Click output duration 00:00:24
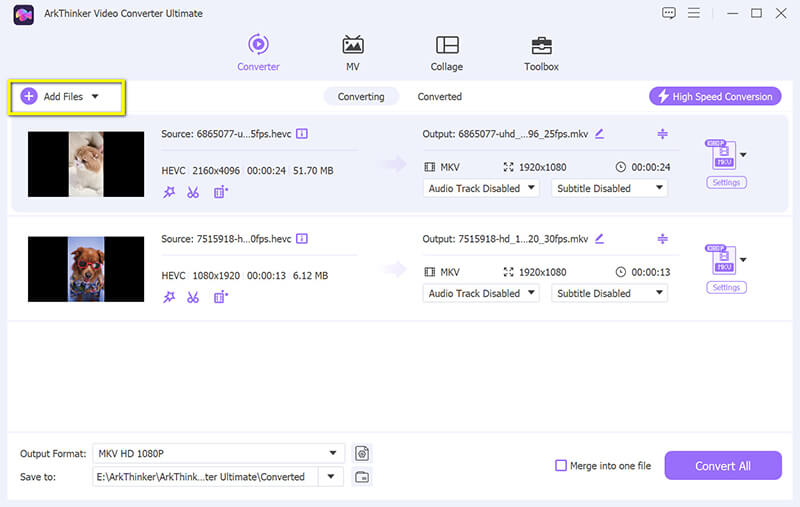800x507 pixels. (651, 167)
